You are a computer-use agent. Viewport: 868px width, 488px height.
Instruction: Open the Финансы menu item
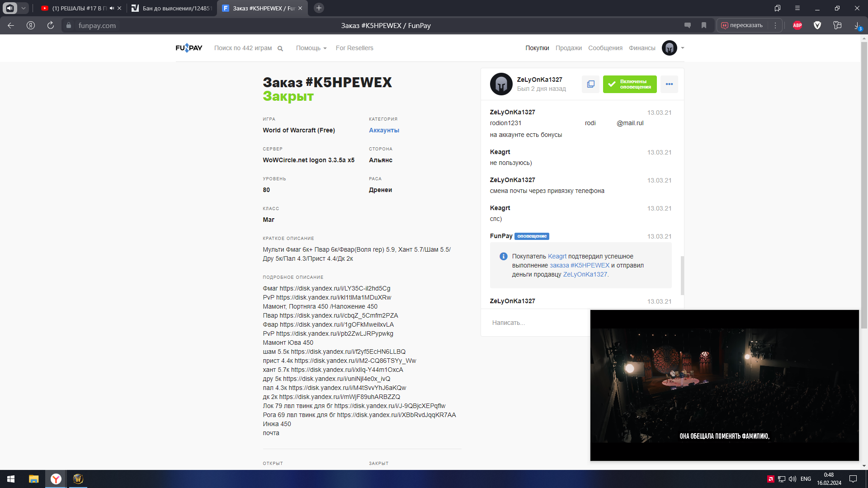(642, 48)
